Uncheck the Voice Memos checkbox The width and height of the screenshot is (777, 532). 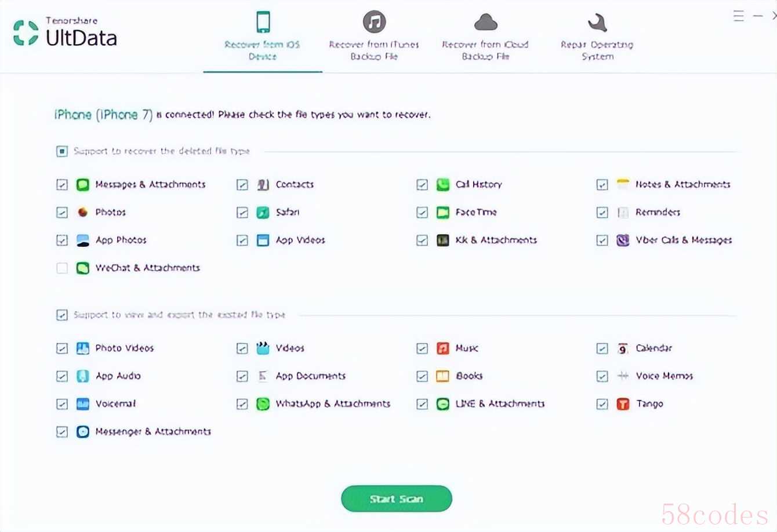click(602, 376)
